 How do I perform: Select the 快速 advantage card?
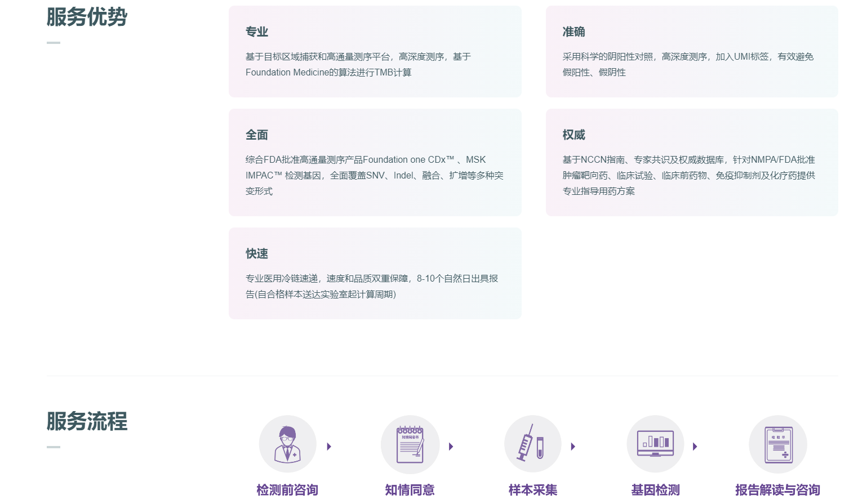click(x=375, y=274)
